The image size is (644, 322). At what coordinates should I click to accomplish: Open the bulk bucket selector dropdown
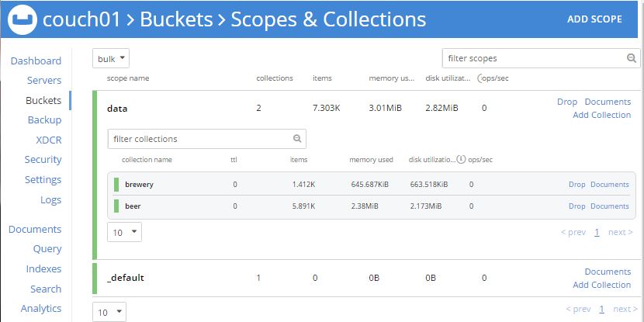111,58
